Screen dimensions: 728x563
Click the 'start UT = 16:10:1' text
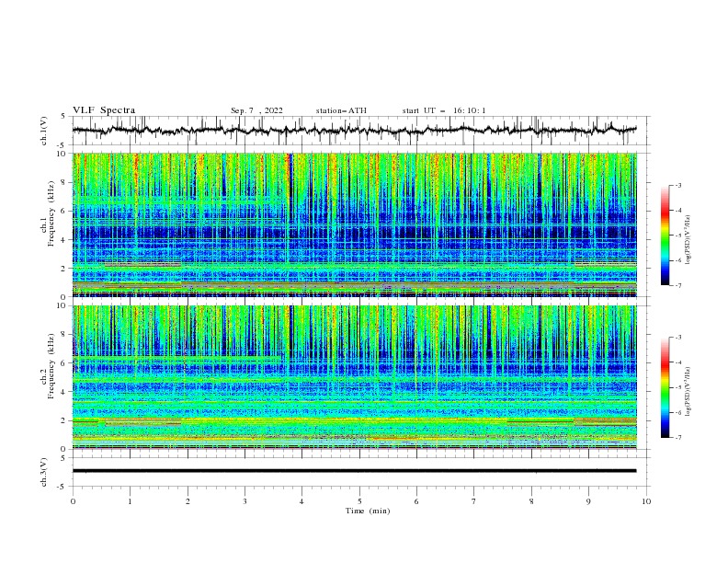pyautogui.click(x=444, y=110)
